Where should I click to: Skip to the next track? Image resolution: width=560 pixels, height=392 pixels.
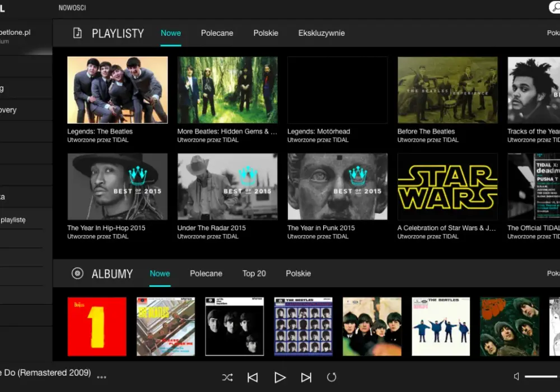(x=306, y=377)
